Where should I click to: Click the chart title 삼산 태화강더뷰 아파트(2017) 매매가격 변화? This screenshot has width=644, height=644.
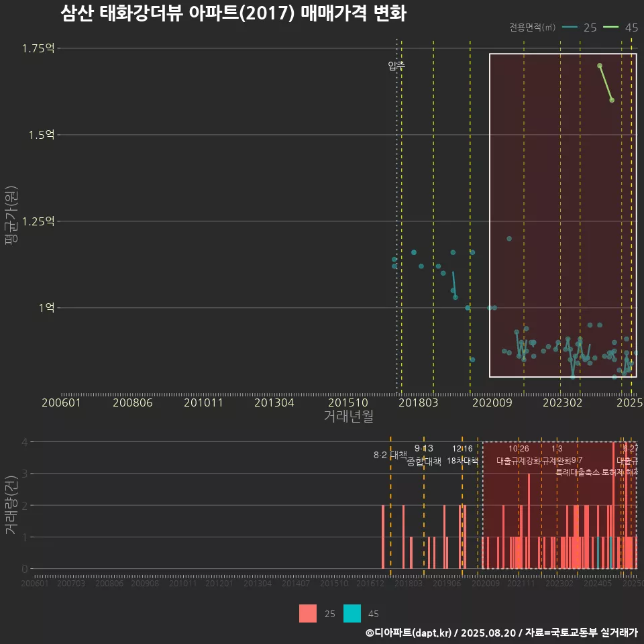(x=233, y=13)
